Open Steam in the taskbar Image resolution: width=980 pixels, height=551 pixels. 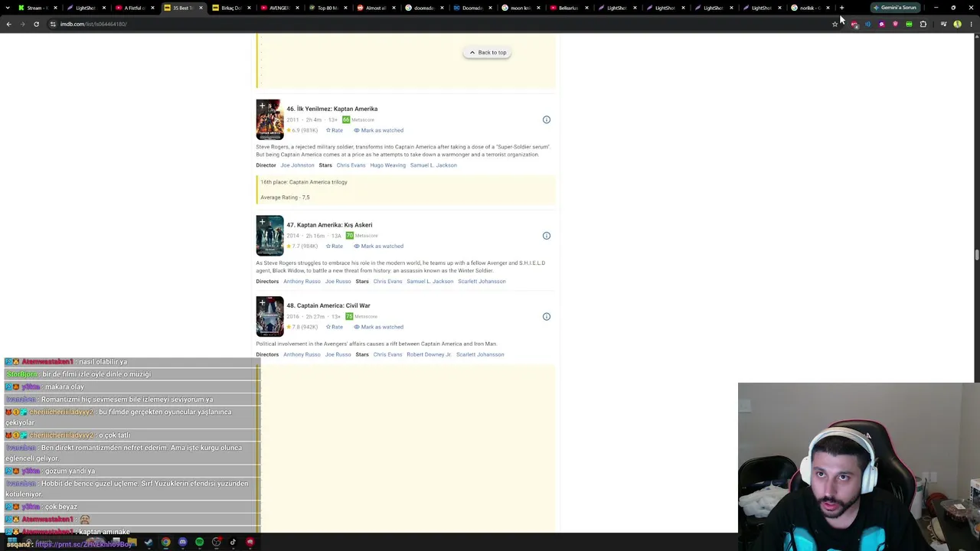tap(149, 543)
